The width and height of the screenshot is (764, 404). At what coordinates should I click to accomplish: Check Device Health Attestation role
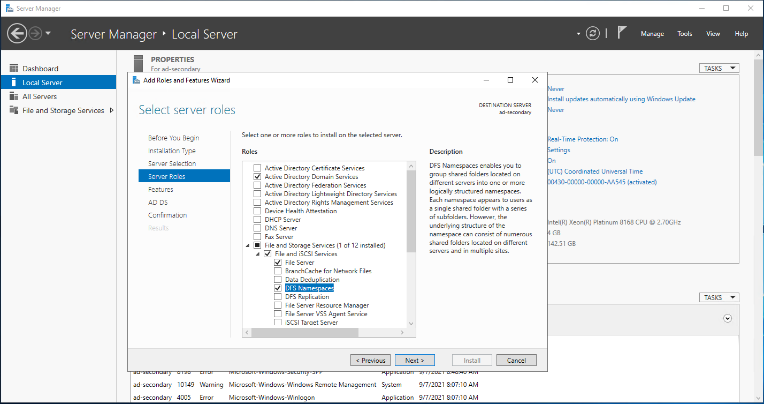tap(257, 211)
